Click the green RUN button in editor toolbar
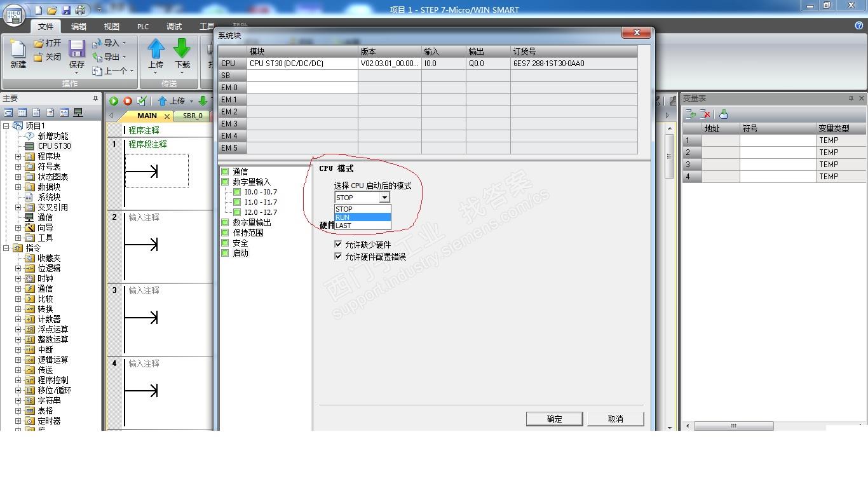 click(x=114, y=101)
